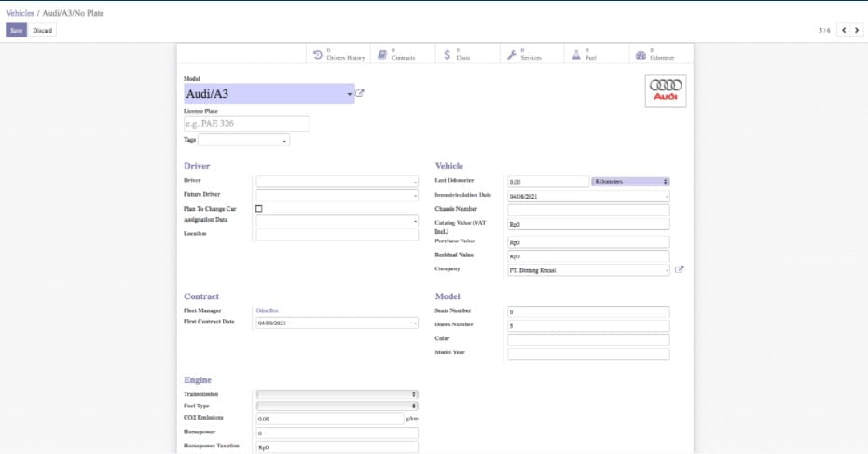
Task: Click the Horsepower input field
Action: click(338, 433)
